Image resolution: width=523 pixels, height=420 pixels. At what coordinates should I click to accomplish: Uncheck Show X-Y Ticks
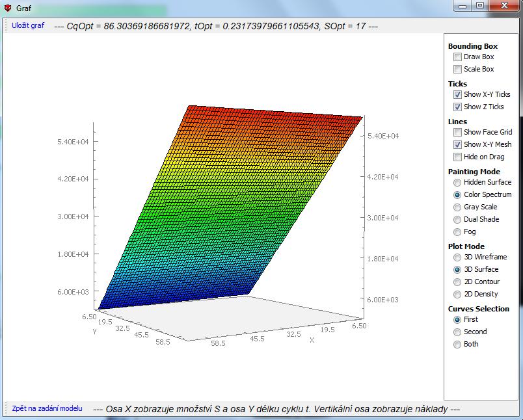click(458, 95)
